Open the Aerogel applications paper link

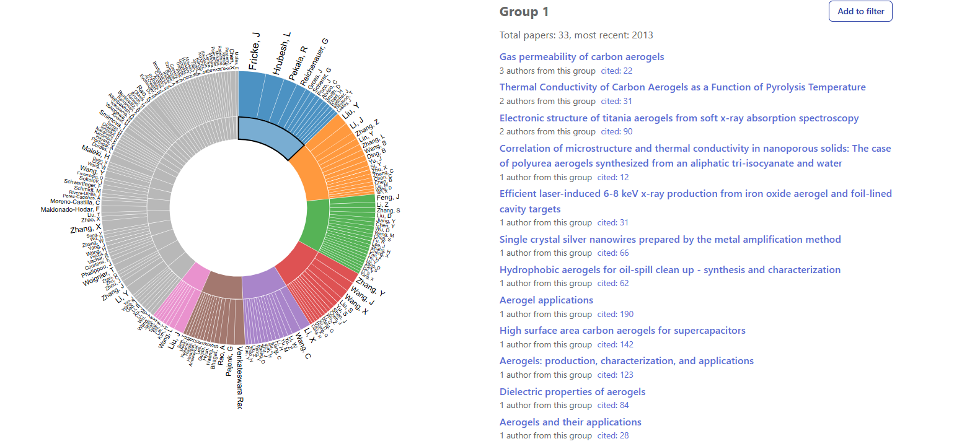coord(546,300)
